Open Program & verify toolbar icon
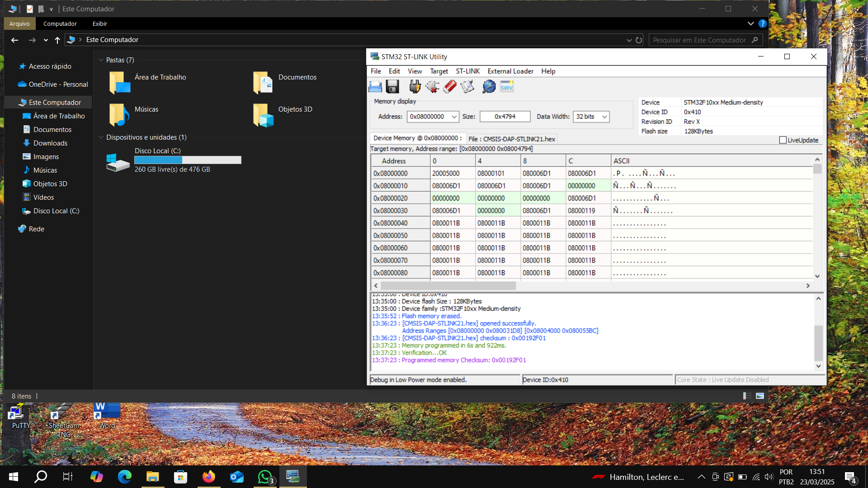 point(467,86)
